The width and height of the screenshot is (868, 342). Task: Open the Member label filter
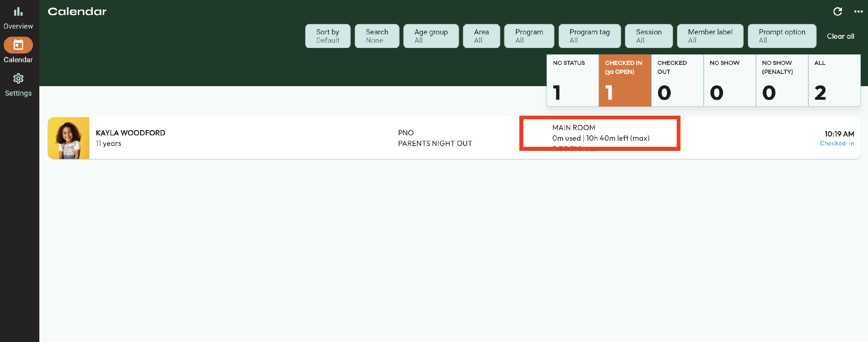pyautogui.click(x=710, y=36)
